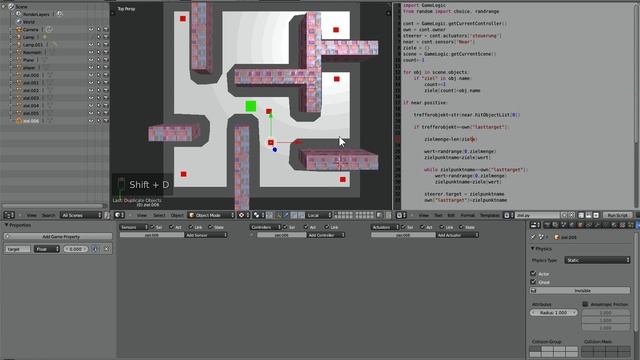The width and height of the screenshot is (640, 360).
Task: Toggle debug info for target property
Action: 95,249
